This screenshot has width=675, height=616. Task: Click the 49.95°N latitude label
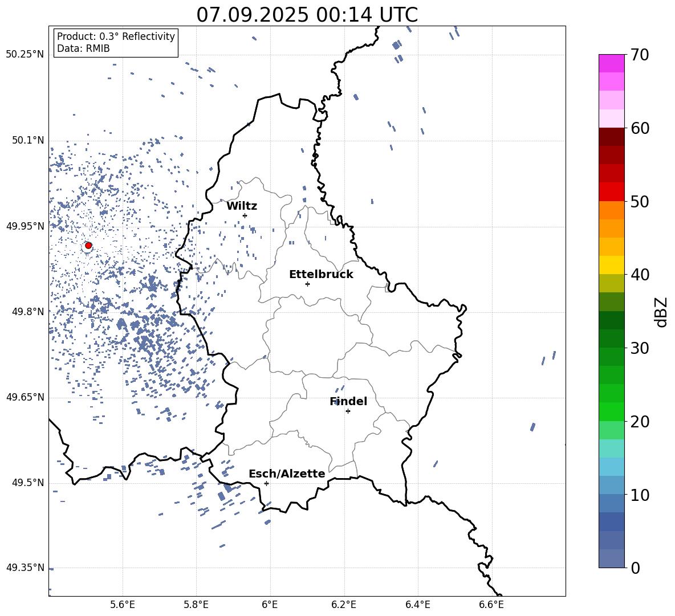point(25,226)
